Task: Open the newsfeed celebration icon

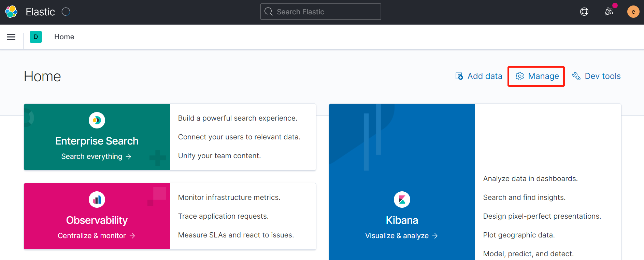Action: click(609, 12)
